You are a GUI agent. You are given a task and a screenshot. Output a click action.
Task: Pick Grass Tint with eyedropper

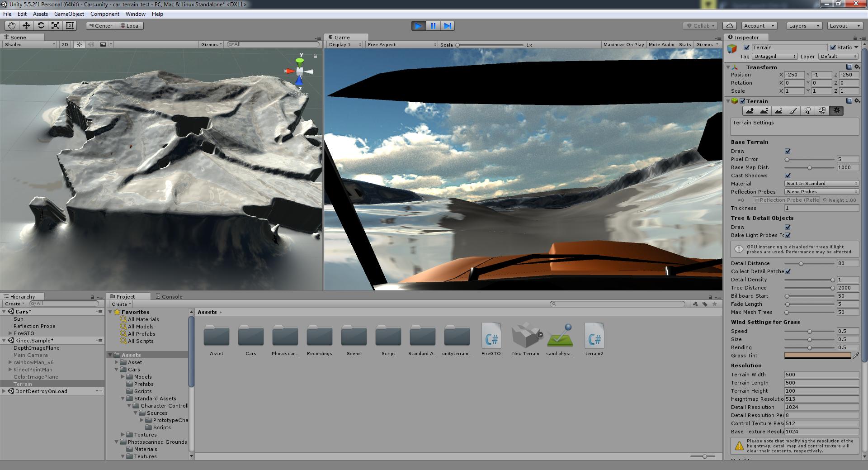[x=856, y=356]
